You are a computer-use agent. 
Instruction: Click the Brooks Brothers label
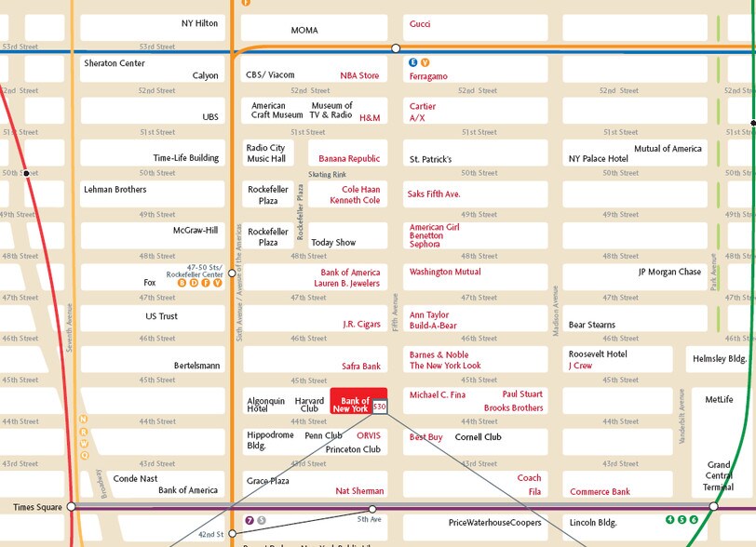click(x=514, y=407)
